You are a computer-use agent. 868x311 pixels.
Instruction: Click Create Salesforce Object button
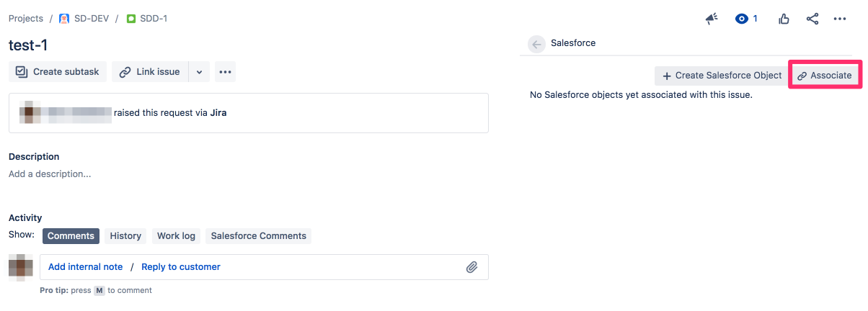pos(722,76)
